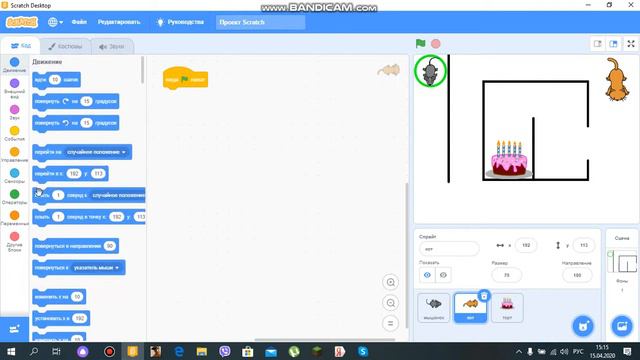Select the cake sprite thumbnail

(x=507, y=307)
